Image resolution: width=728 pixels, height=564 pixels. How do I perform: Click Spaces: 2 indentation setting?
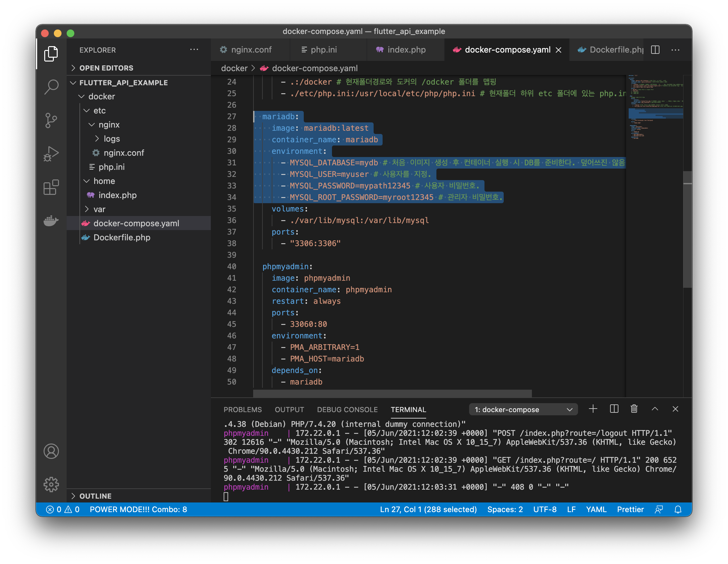pos(505,509)
